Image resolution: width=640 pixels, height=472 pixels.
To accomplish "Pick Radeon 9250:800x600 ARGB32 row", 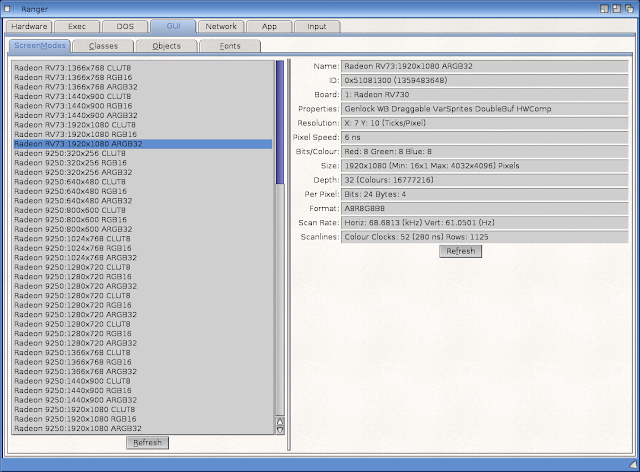I will coord(143,229).
